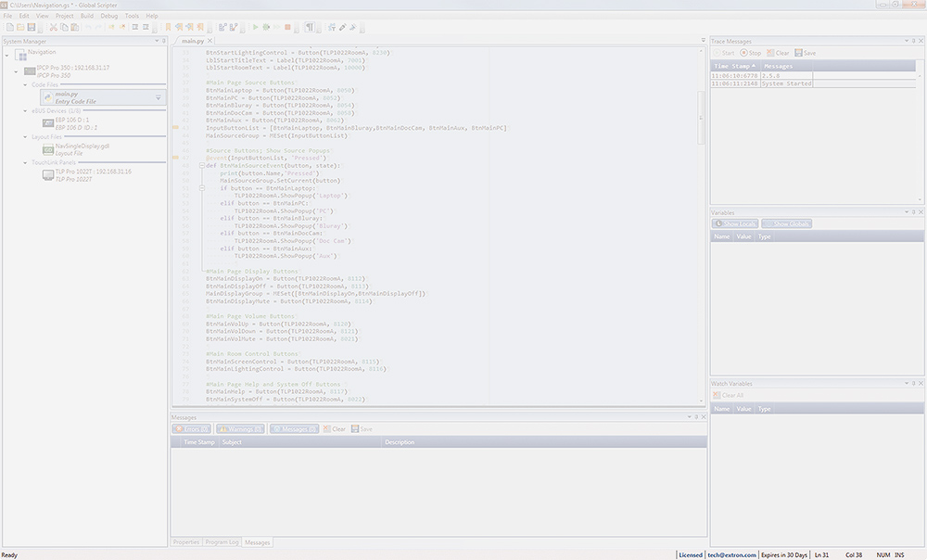Click the code editor vertical scrollbar
Image resolution: width=927 pixels, height=560 pixels.
point(701,232)
